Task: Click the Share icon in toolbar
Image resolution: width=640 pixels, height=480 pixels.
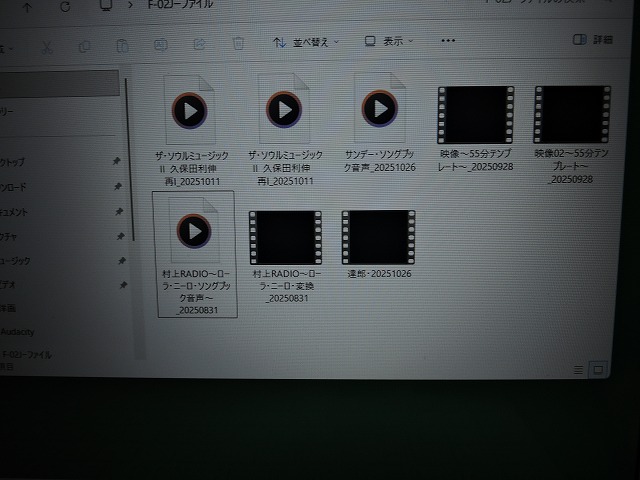Action: click(x=199, y=44)
